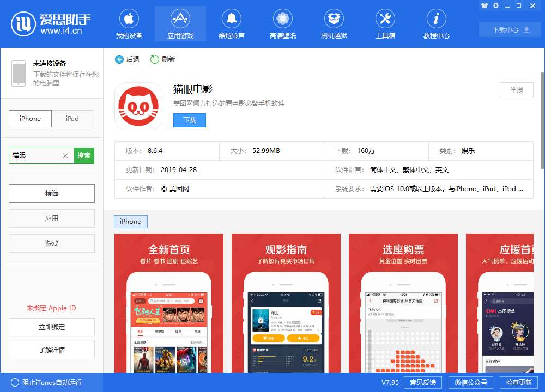Download 猫眼电影 with the 下载 button
545x392 pixels.
pos(189,120)
